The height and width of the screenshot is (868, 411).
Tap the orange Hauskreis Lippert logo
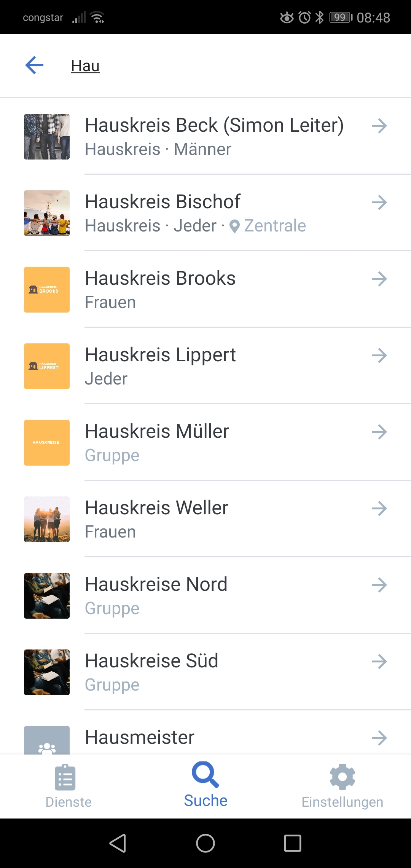47,366
